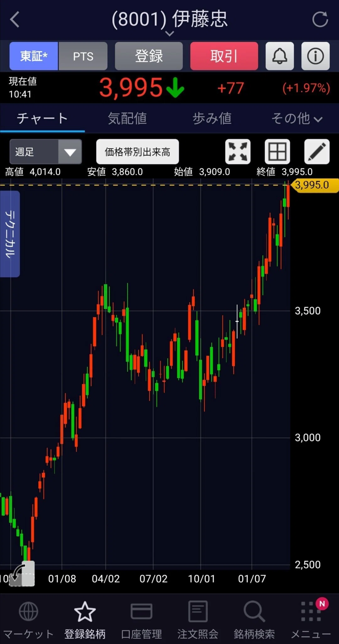The height and width of the screenshot is (644, 339).
Task: Tap the +77 change value
Action: click(231, 88)
